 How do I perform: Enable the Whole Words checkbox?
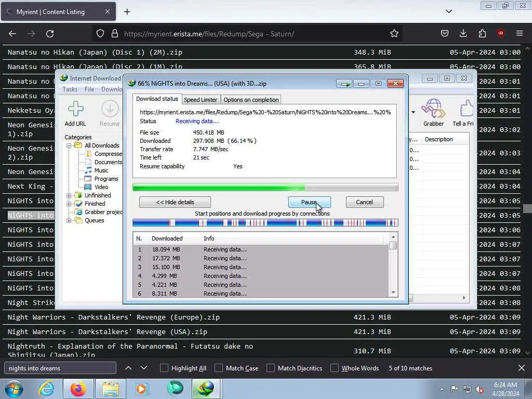[x=334, y=368]
